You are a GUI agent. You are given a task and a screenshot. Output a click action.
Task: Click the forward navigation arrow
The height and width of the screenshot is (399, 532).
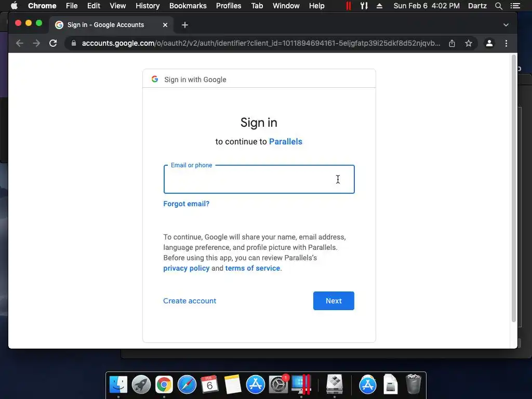(36, 43)
